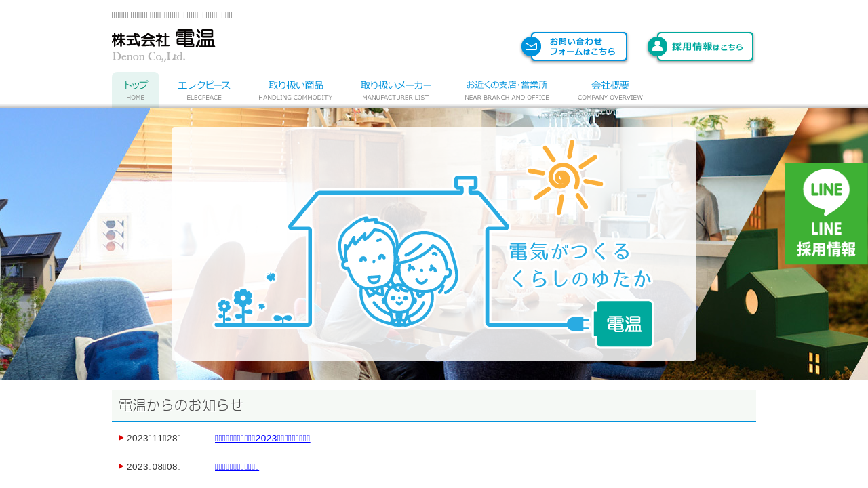Image resolution: width=868 pixels, height=488 pixels.
Task: Click the green 電温 plug logo in banner
Action: (624, 324)
